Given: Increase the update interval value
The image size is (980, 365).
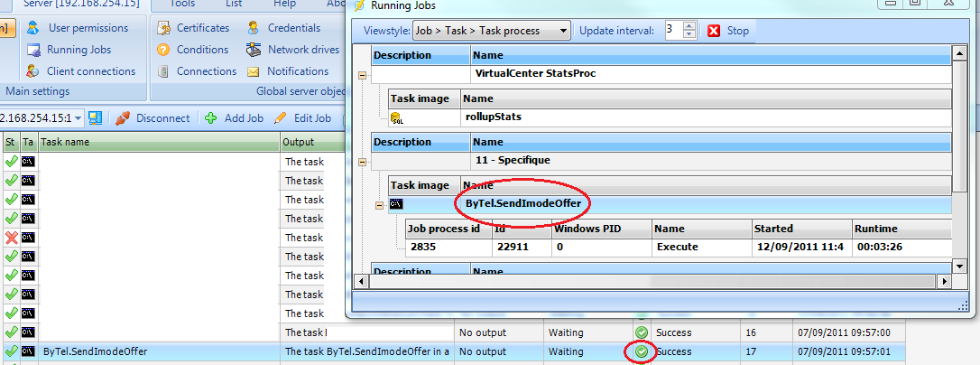Looking at the screenshot, I should [690, 26].
